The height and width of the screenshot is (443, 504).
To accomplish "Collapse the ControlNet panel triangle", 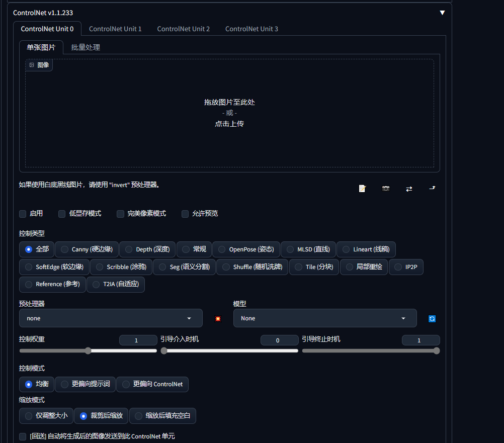I will 442,13.
